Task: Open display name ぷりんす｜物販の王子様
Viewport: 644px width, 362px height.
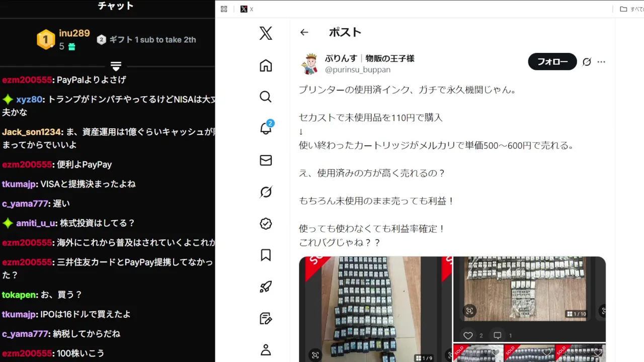Action: [370, 58]
